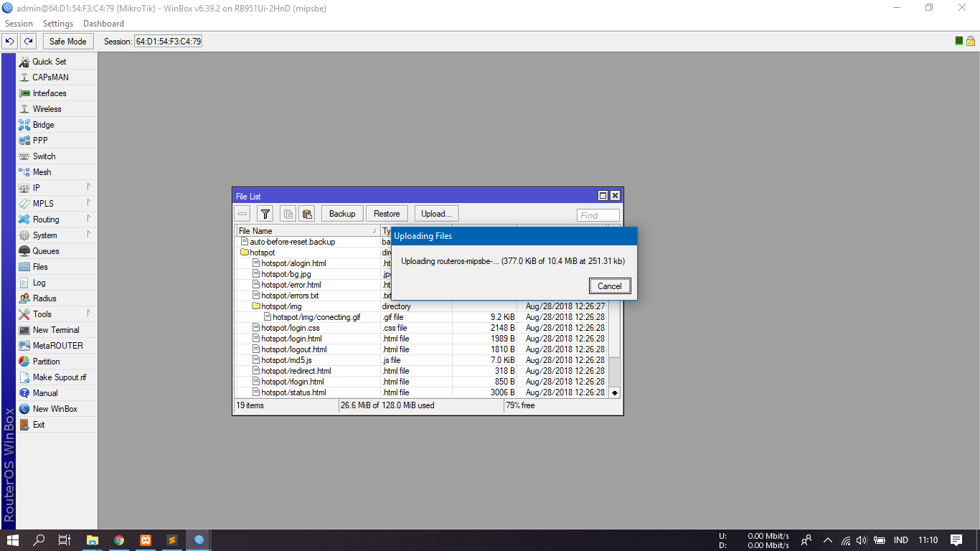Screen dimensions: 980x551
Task: Open XAMPP from the taskbar
Action: tap(146, 540)
